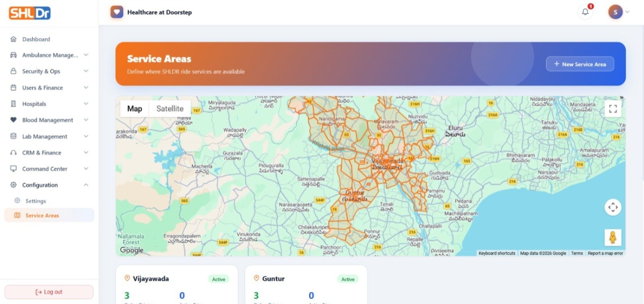Click the Vijayawada Active status badge
This screenshot has height=304, width=644.
tap(219, 279)
